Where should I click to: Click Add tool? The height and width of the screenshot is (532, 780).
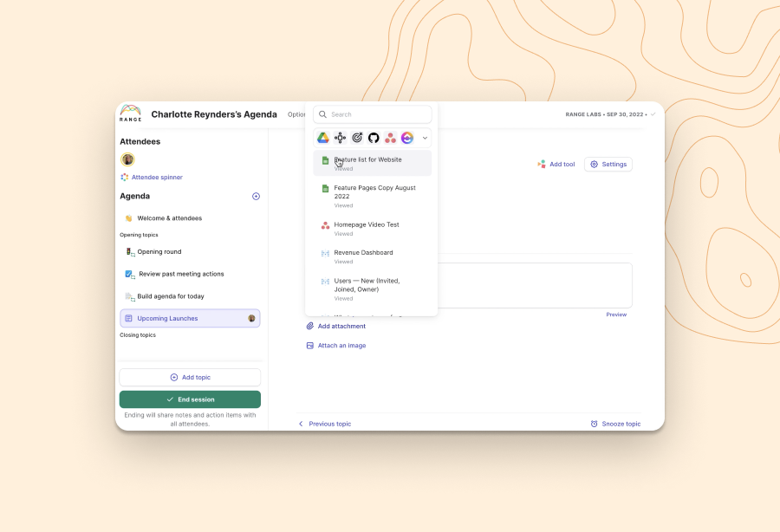pos(556,164)
